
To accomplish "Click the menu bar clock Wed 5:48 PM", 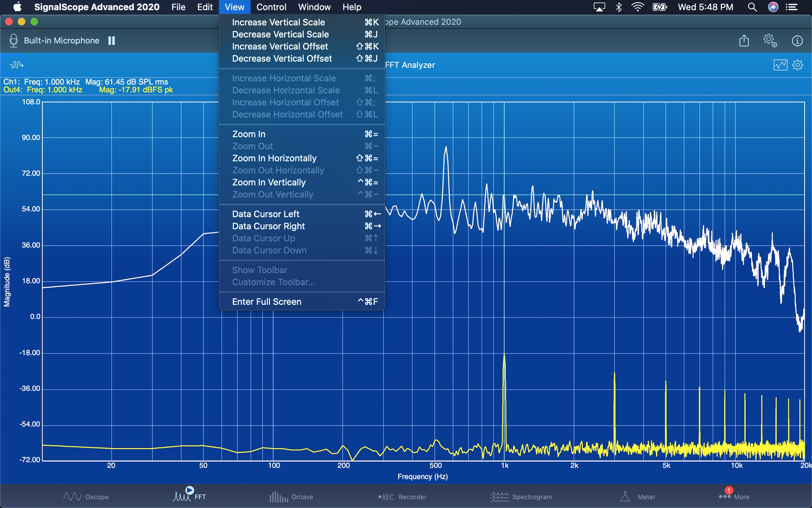I will [705, 7].
